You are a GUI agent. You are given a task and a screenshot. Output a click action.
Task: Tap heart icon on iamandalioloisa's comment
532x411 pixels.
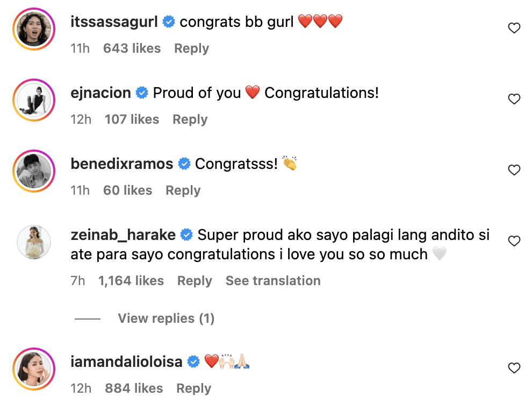(x=514, y=368)
